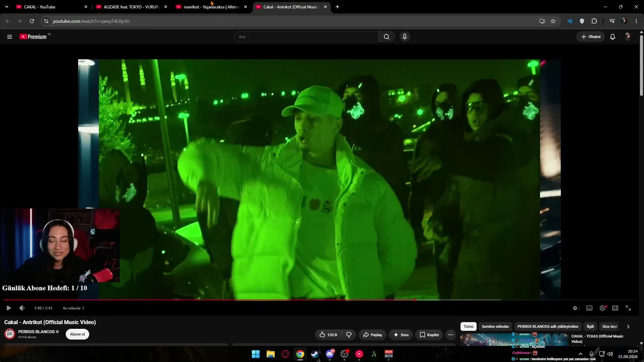The width and height of the screenshot is (644, 362).
Task: Like the Antrikot video
Action: 328,335
